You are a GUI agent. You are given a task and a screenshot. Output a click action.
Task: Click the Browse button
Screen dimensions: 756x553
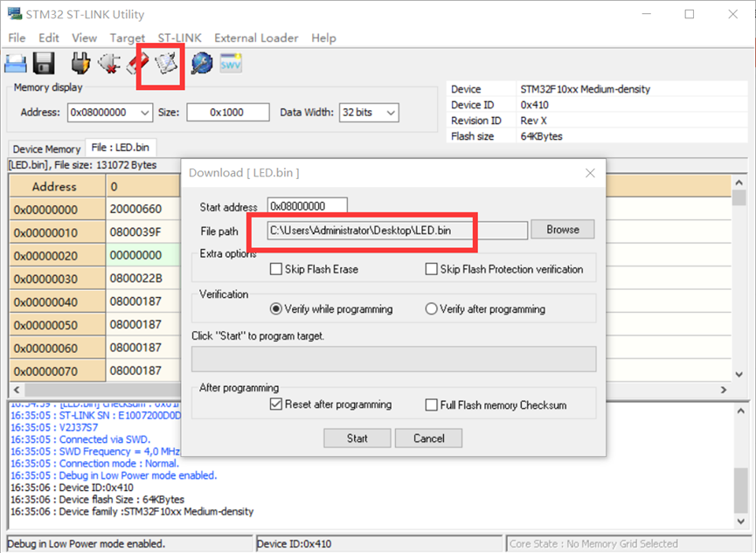563,230
